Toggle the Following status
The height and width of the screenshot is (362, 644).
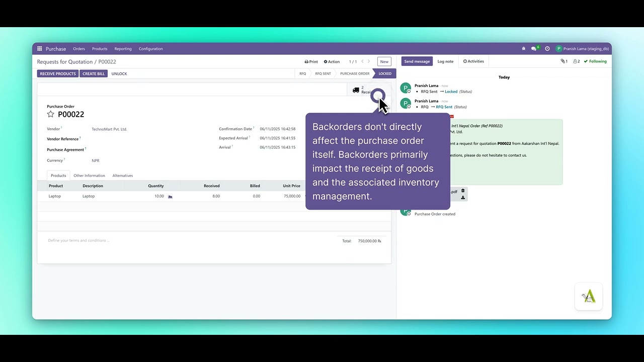tap(595, 61)
